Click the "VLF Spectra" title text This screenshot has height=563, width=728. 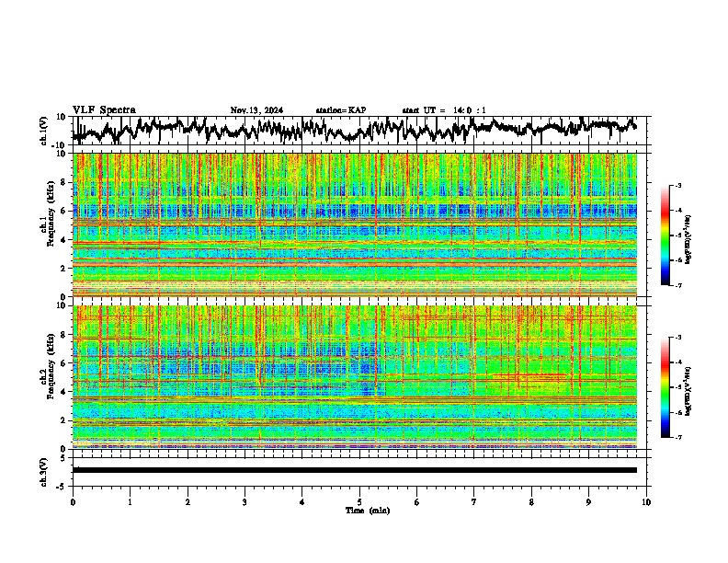(104, 110)
